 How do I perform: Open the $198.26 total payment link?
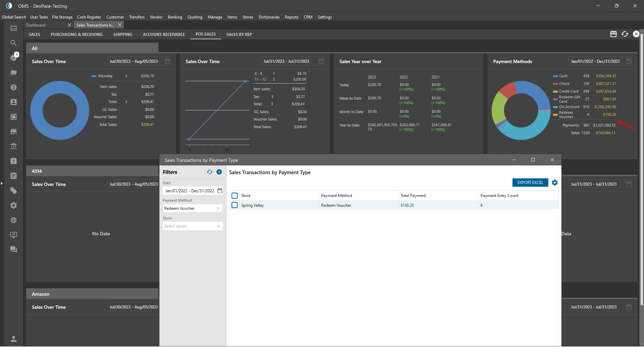[x=407, y=205]
